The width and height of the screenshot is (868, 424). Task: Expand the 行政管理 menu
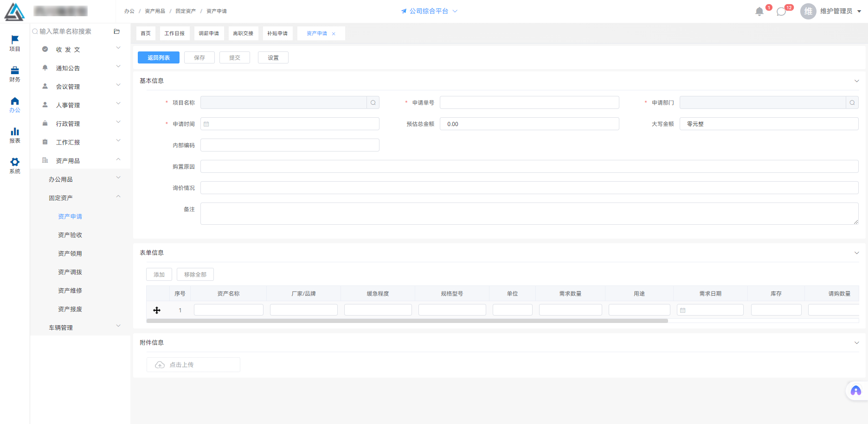click(x=118, y=122)
